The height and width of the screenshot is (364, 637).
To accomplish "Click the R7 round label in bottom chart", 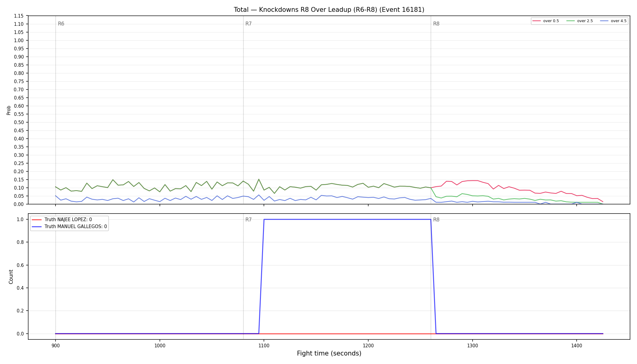I will coord(248,220).
